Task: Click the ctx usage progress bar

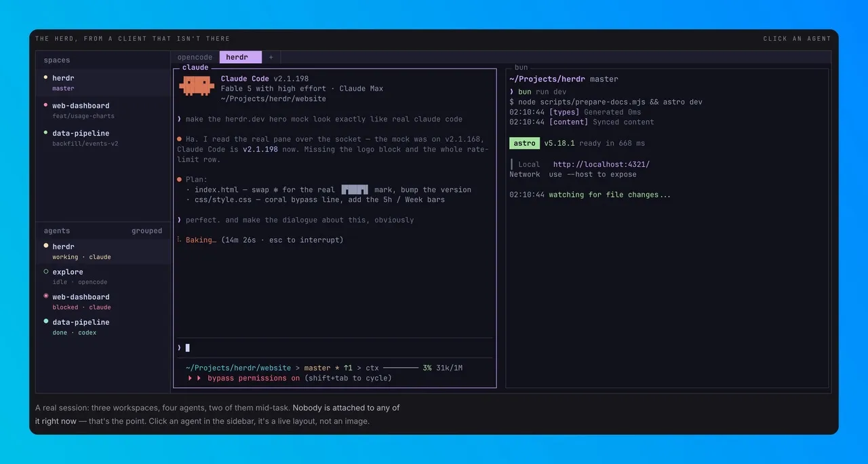Action: pos(400,368)
